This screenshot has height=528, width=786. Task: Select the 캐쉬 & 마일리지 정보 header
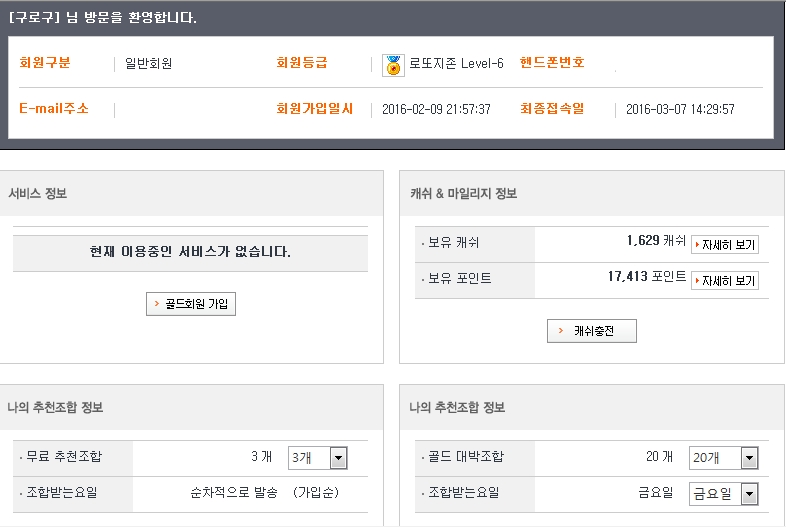463,194
